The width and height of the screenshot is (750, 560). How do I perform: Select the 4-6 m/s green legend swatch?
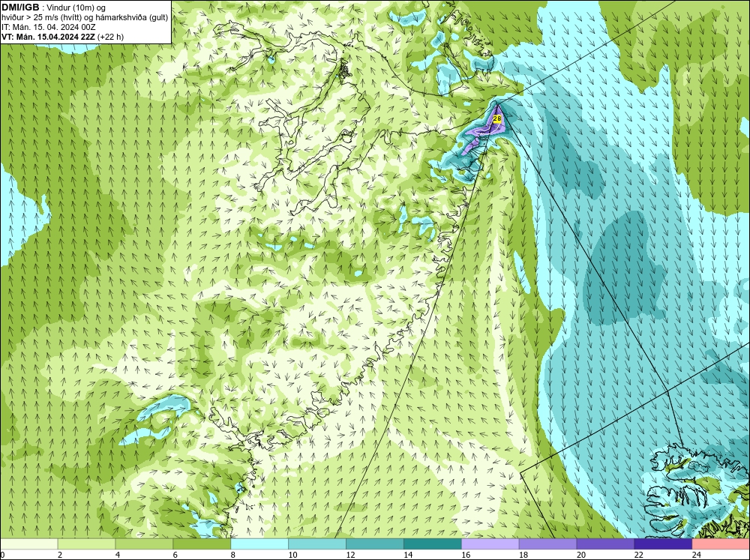(144, 544)
